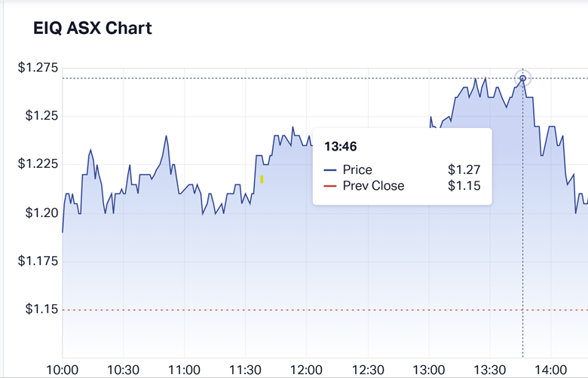Click the red Prev Close legend swatch
588x378 pixels.
click(x=330, y=186)
